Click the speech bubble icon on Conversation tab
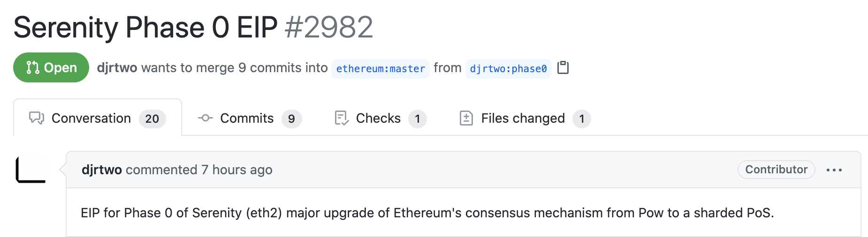The height and width of the screenshot is (237, 868). click(x=37, y=118)
